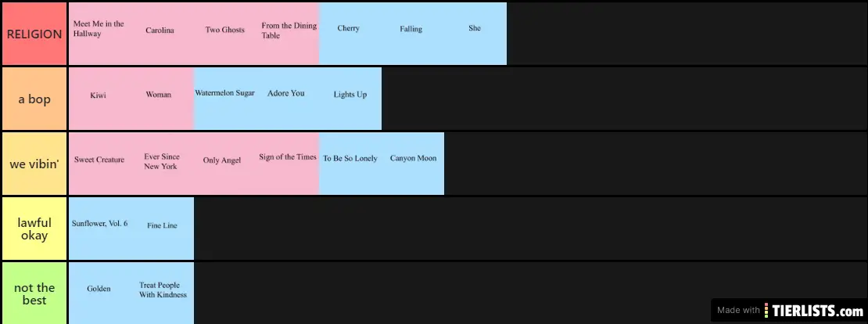Select the Kiwi song tile
The width and height of the screenshot is (868, 324).
[x=100, y=99]
